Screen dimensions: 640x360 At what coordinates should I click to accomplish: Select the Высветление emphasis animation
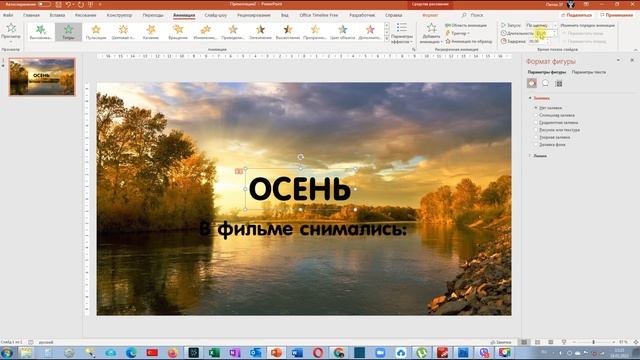click(x=288, y=32)
